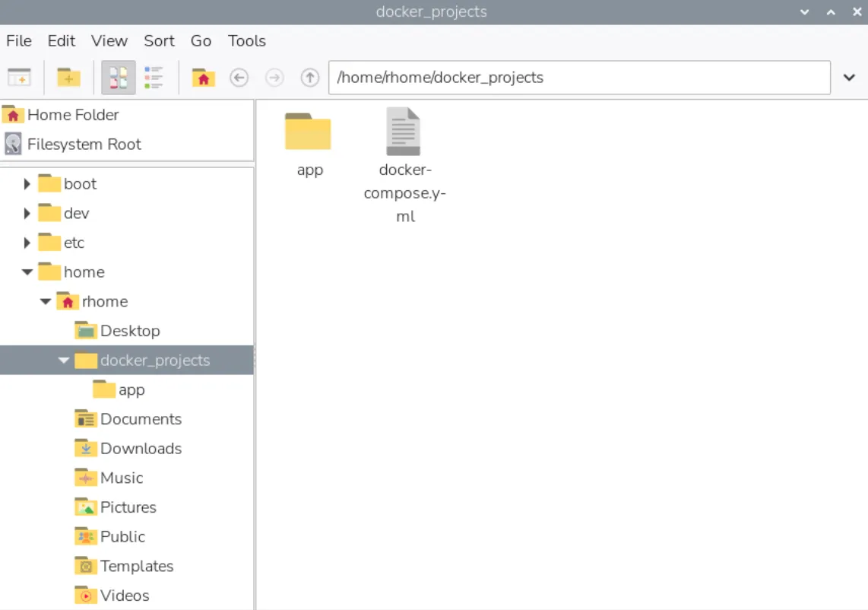Select dev in the directory tree
The image size is (868, 610).
pos(77,213)
